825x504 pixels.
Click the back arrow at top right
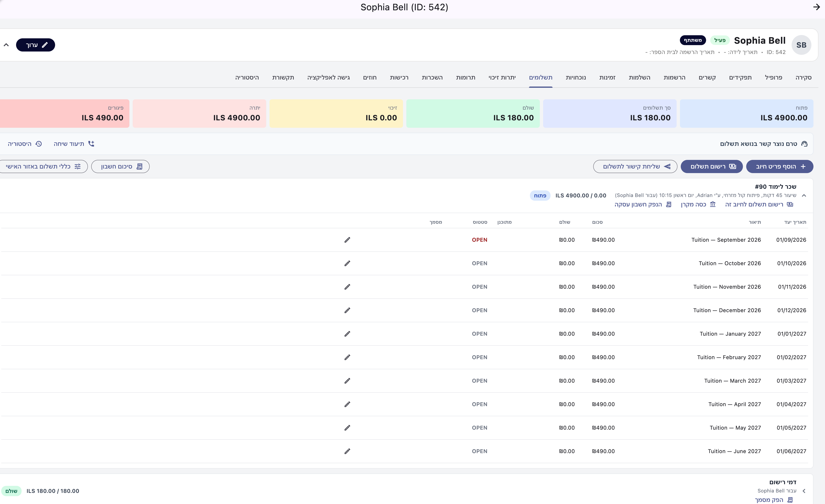click(x=816, y=7)
